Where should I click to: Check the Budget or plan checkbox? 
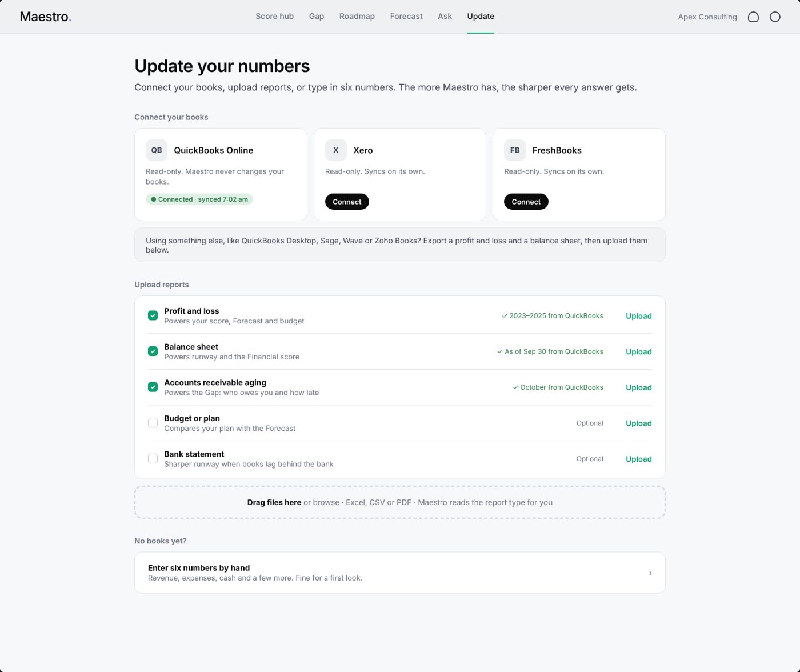coord(153,423)
